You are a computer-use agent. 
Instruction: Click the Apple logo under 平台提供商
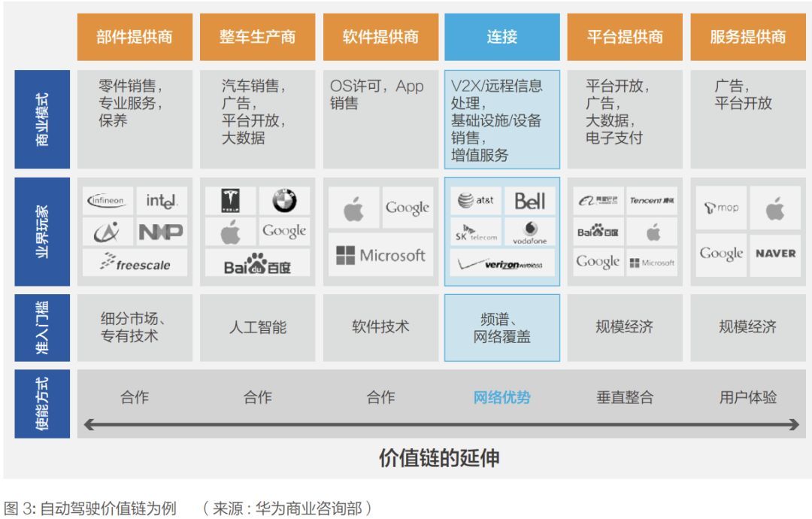point(652,232)
